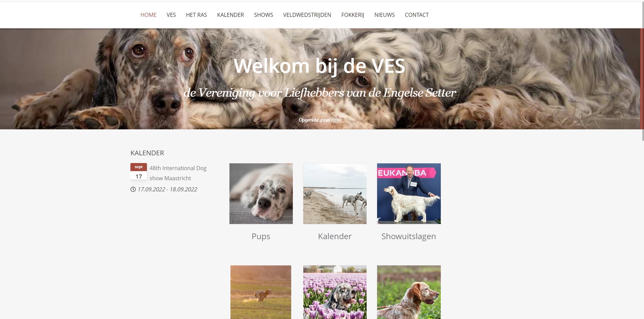The width and height of the screenshot is (644, 319).
Task: Open the tulip field setter thumbnail
Action: coord(335,292)
